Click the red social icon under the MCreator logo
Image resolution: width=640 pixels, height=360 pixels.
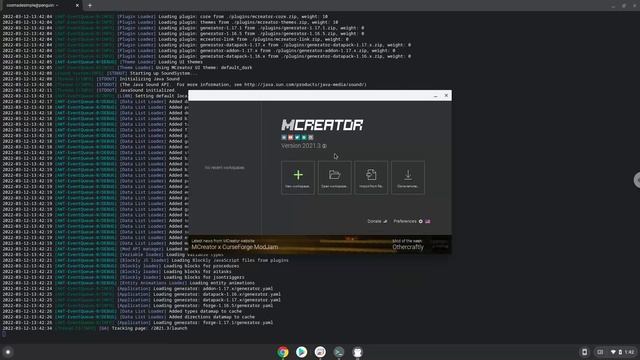tap(291, 138)
